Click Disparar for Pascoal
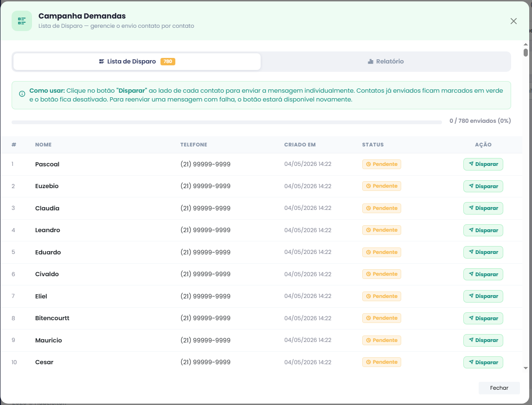 coord(483,164)
